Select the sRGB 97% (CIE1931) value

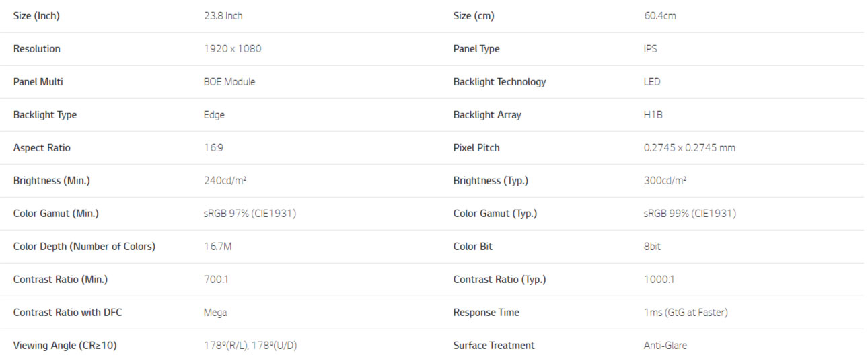click(x=250, y=214)
